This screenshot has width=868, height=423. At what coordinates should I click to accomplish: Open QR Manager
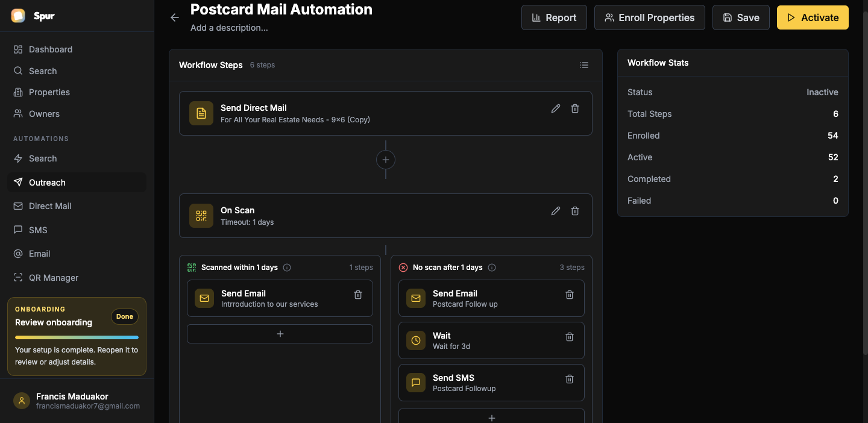tap(77, 278)
